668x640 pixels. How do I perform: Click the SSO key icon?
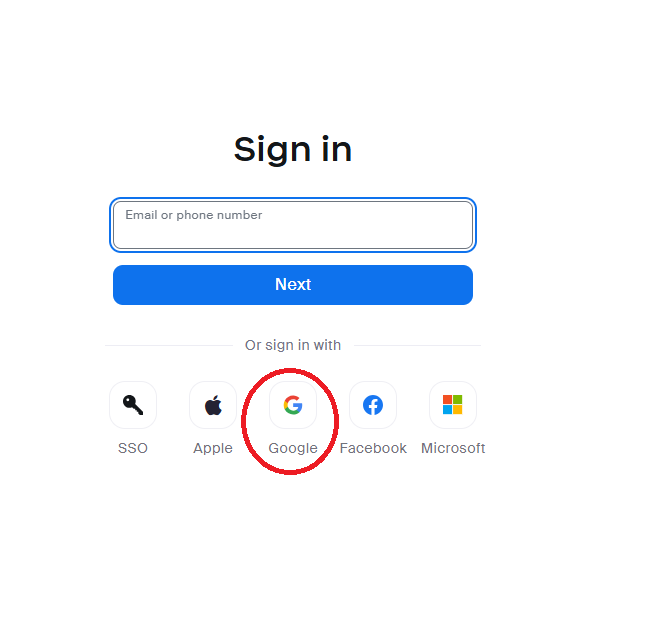133,405
